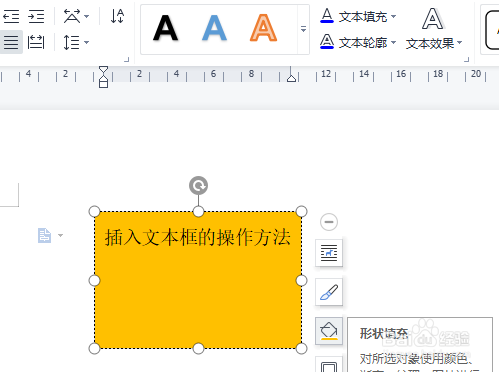Screen dimensions: 499x372
Task: Click the right-middle resize handle of text box
Action: (301, 281)
